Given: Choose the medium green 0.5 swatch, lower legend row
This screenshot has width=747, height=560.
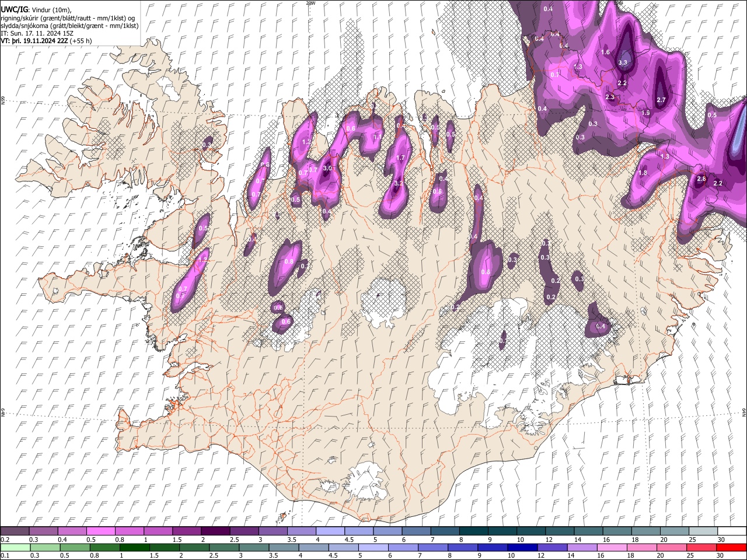Looking at the screenshot, I should (75, 547).
